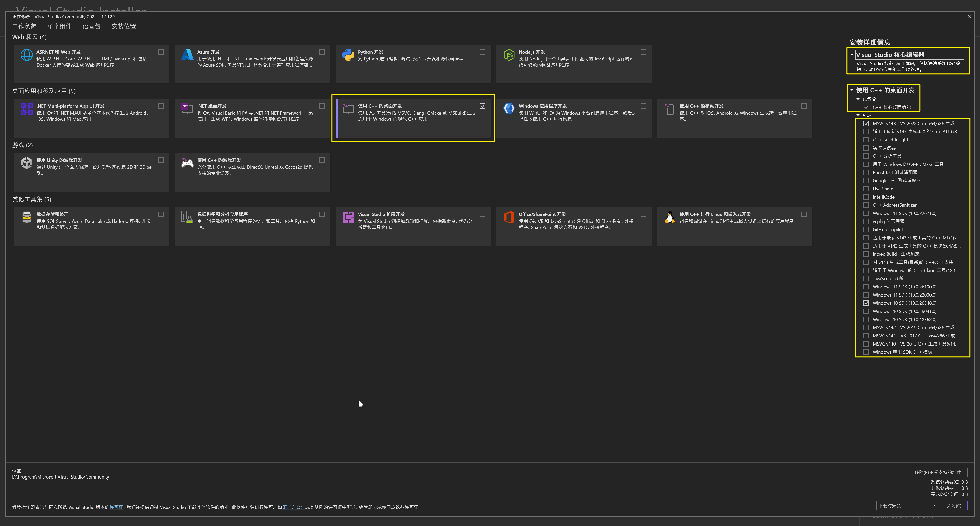
Task: Click the Python development workload icon
Action: (x=348, y=55)
